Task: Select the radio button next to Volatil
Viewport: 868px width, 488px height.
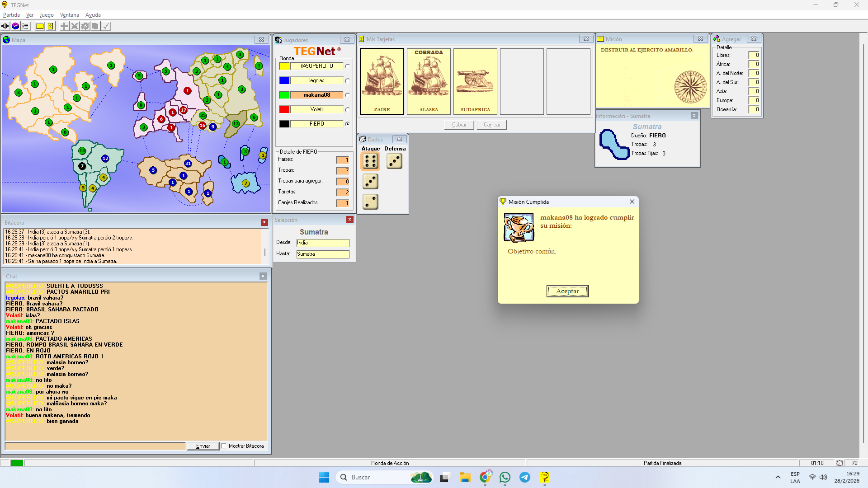Action: (x=347, y=109)
